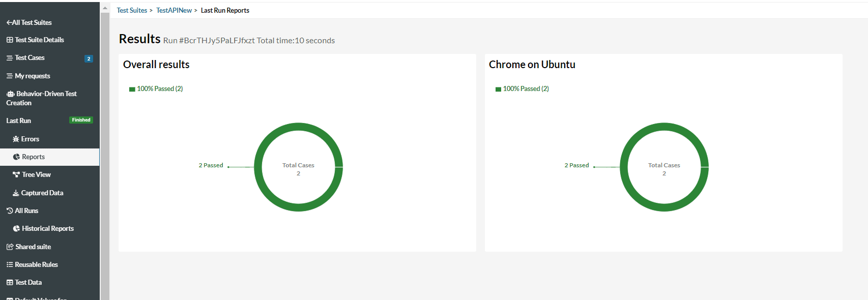Click the share icon beside Shared suite

pyautogui.click(x=10, y=247)
